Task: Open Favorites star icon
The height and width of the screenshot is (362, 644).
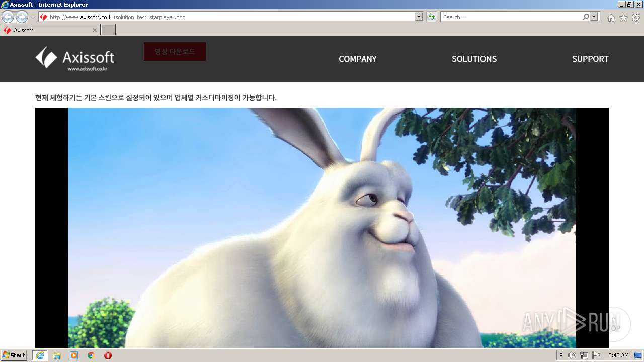Action: (623, 18)
